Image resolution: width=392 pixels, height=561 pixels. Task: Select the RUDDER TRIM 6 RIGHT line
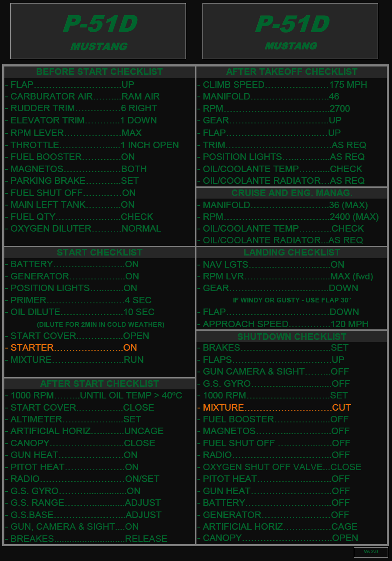pyautogui.click(x=81, y=108)
